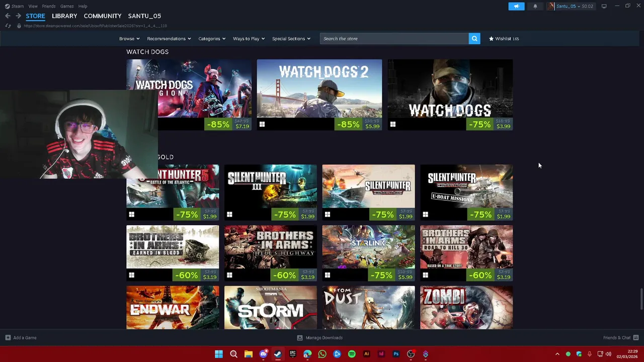The width and height of the screenshot is (644, 362).
Task: Open Windows taskbar search
Action: click(233, 354)
